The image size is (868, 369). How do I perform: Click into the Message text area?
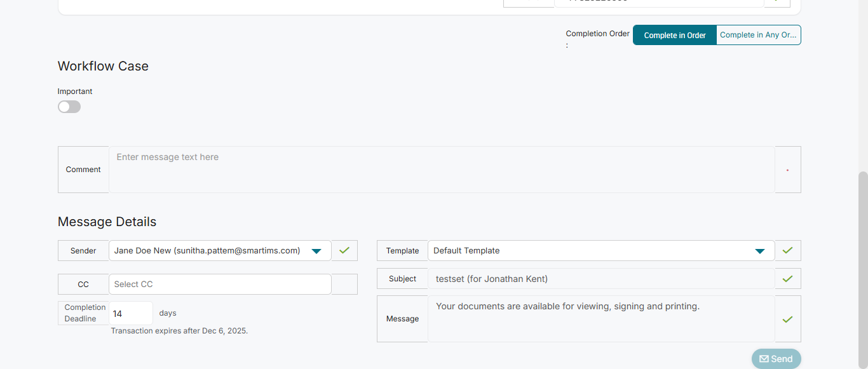[x=600, y=319]
